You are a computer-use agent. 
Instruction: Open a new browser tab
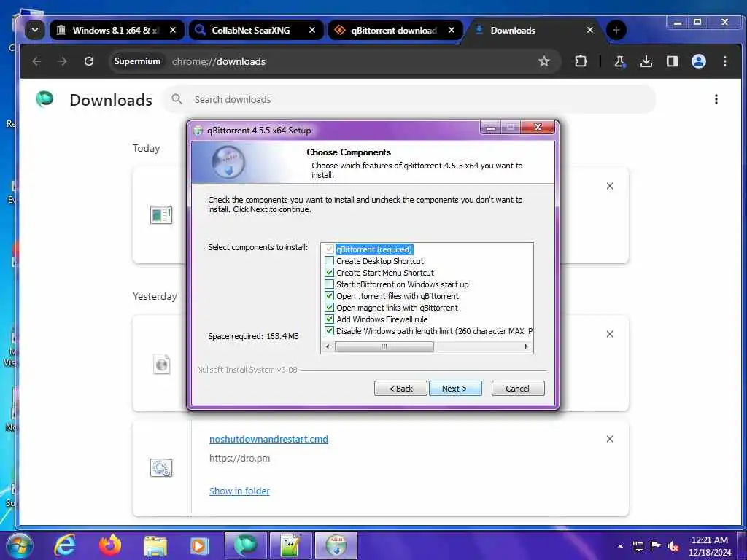tap(616, 30)
